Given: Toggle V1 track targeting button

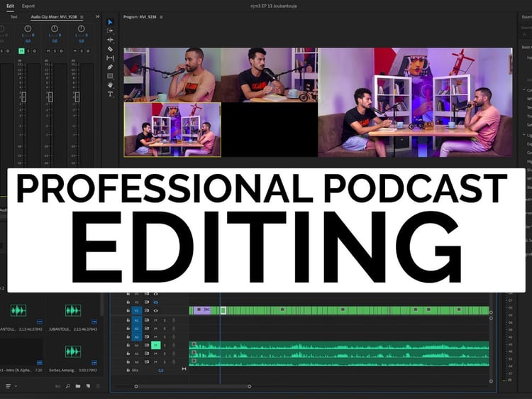Looking at the screenshot, I should point(137,310).
